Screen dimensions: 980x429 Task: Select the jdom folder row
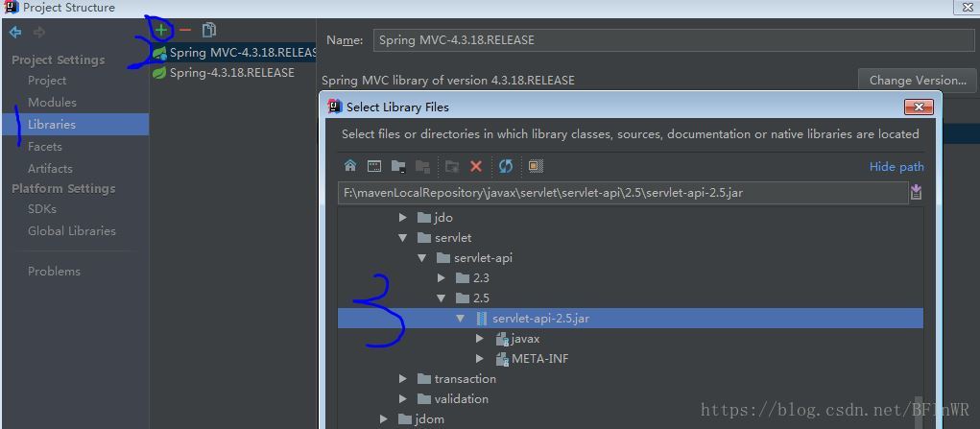[x=631, y=419]
